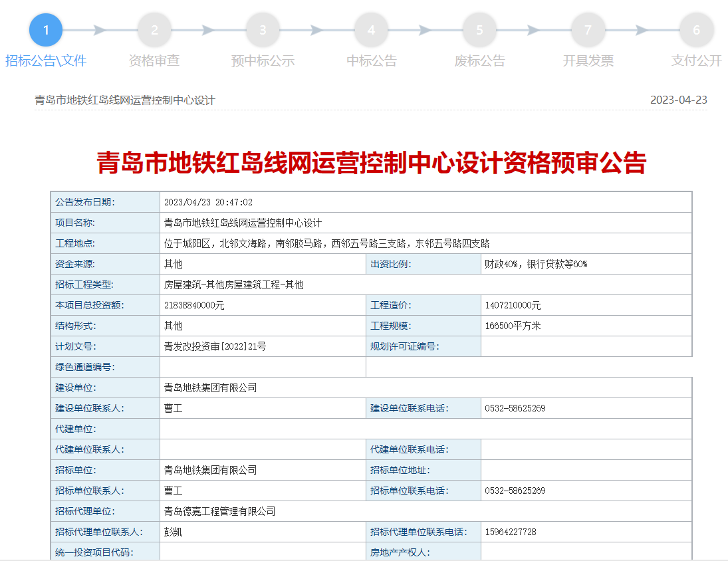This screenshot has width=728, height=565.
Task: Click 招标代理单位 青岛德嘉工程管理有限公司
Action: click(x=219, y=511)
